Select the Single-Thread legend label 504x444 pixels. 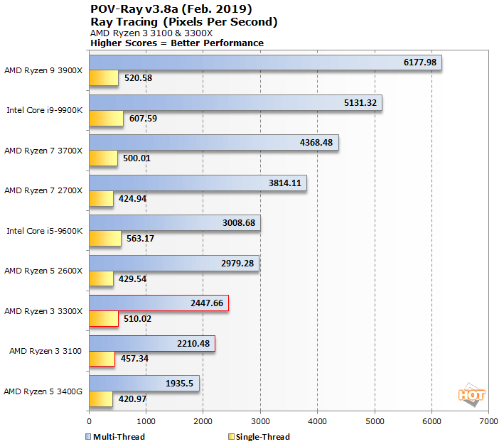pyautogui.click(x=262, y=437)
